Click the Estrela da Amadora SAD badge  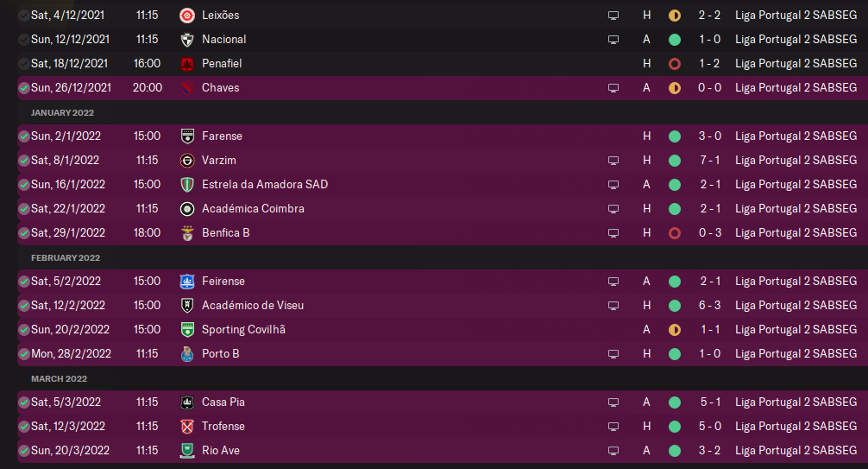(187, 185)
